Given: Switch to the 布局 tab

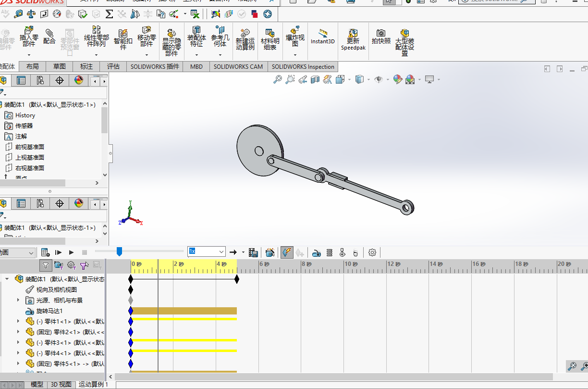Looking at the screenshot, I should [x=33, y=67].
